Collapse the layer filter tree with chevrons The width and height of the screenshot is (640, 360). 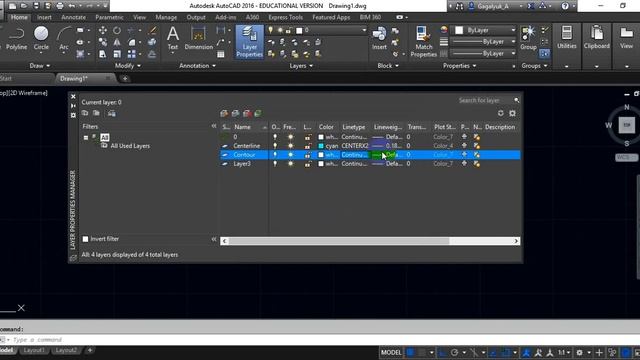click(214, 126)
